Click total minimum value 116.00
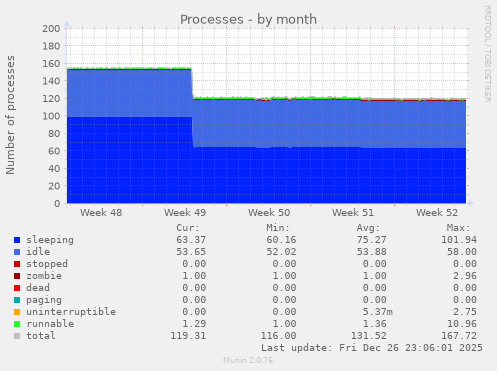 pyautogui.click(x=278, y=336)
